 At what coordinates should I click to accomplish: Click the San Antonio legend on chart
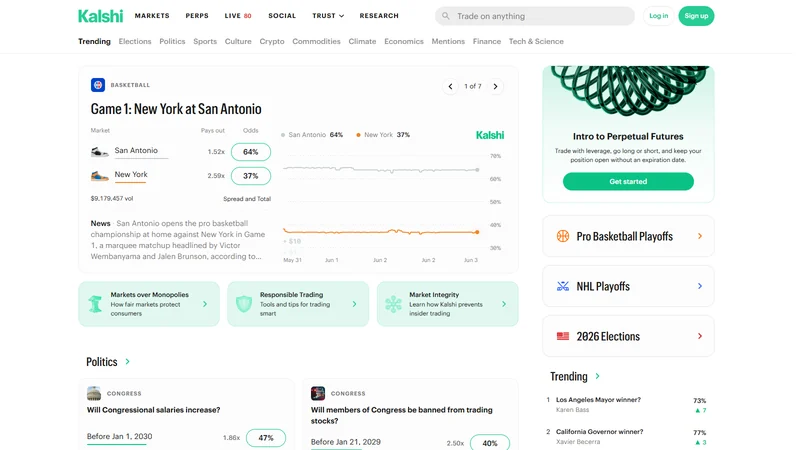click(x=312, y=135)
